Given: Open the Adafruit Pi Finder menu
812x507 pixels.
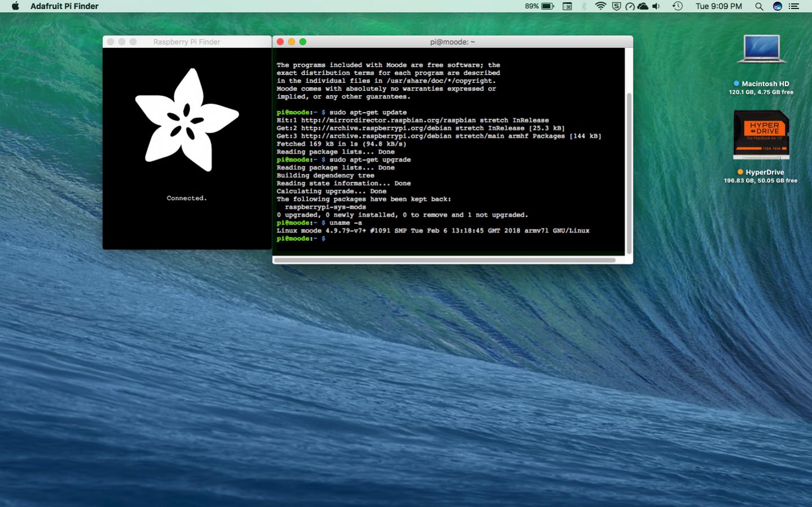Looking at the screenshot, I should [x=64, y=6].
